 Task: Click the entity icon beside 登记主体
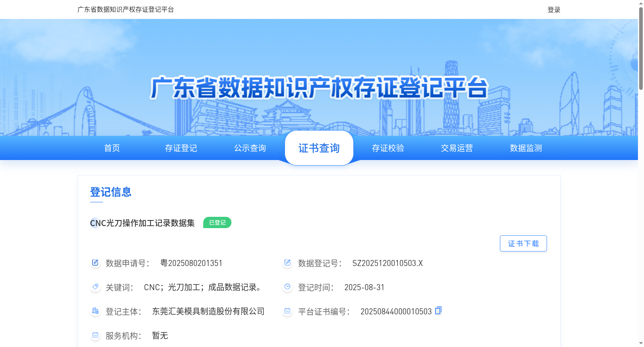tap(95, 311)
